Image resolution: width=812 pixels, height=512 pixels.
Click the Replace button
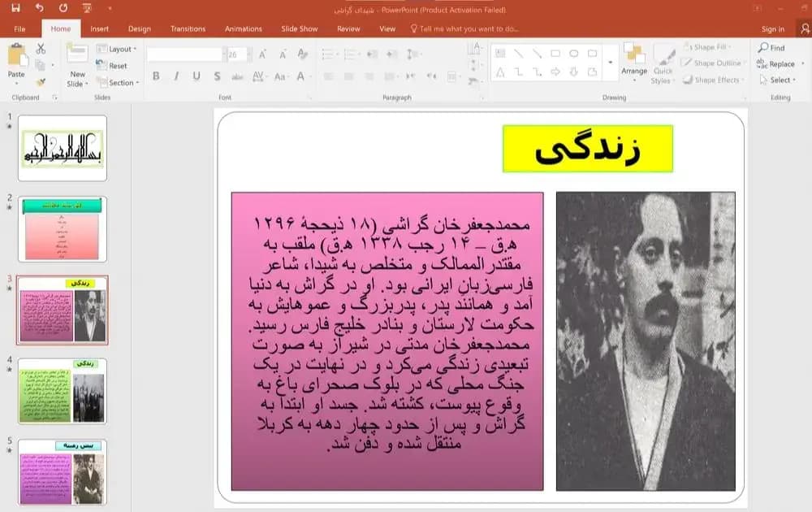point(775,63)
